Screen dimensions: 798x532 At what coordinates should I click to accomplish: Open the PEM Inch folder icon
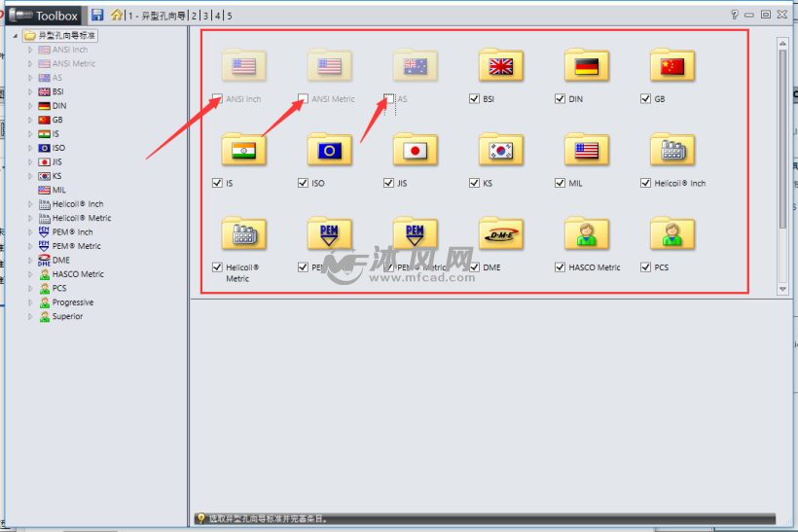click(x=329, y=233)
